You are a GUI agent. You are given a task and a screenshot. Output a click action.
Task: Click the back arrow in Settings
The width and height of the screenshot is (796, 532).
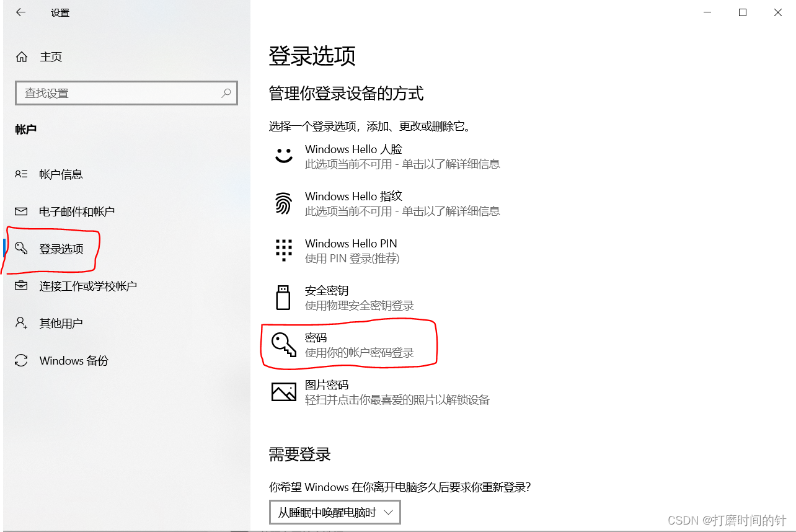[20, 12]
